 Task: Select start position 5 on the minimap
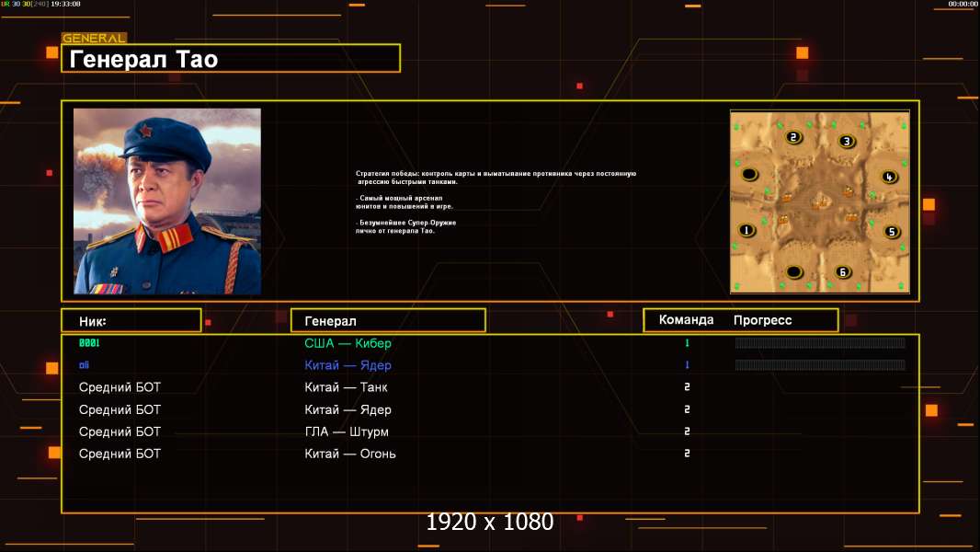(x=891, y=232)
